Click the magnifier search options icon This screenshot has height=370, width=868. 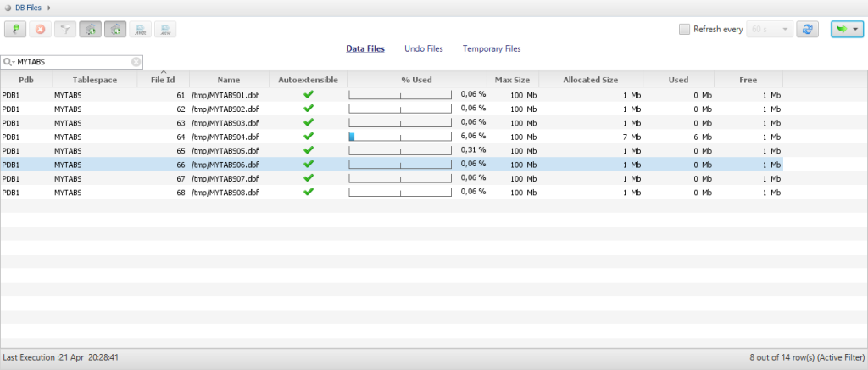[x=8, y=62]
